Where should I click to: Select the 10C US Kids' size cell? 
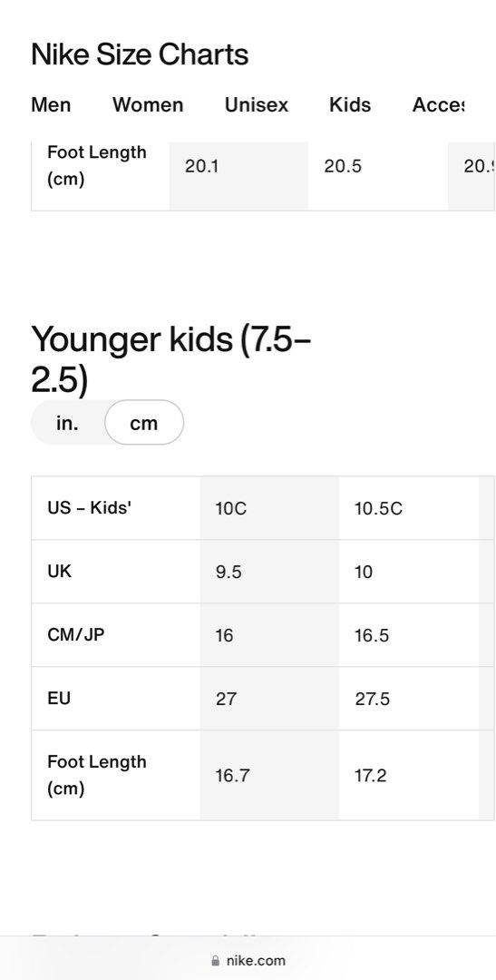point(269,508)
